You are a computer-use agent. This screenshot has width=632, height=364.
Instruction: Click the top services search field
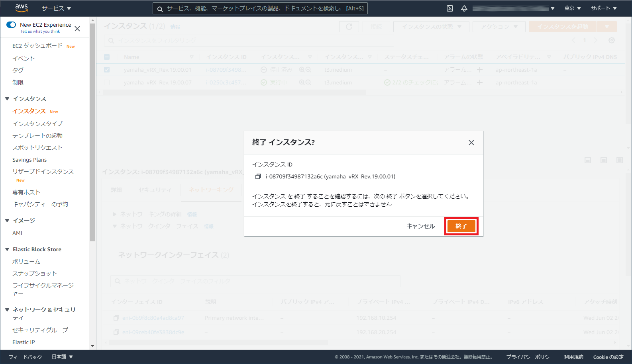255,8
